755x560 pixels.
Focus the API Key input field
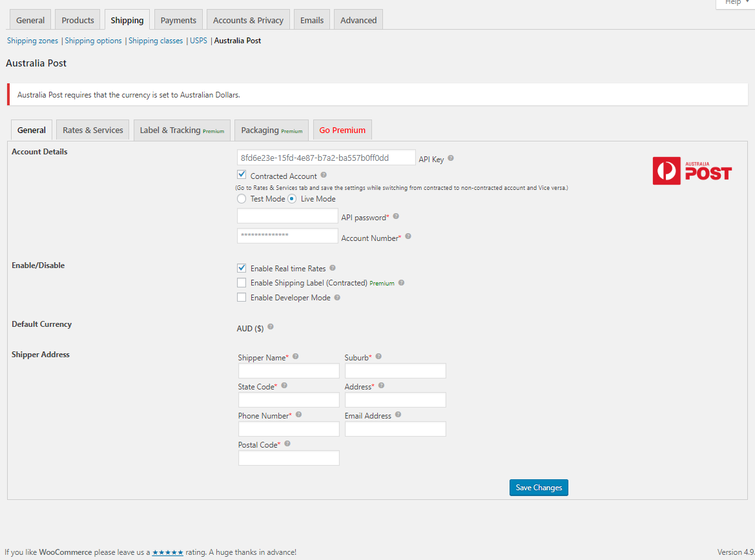tap(326, 158)
